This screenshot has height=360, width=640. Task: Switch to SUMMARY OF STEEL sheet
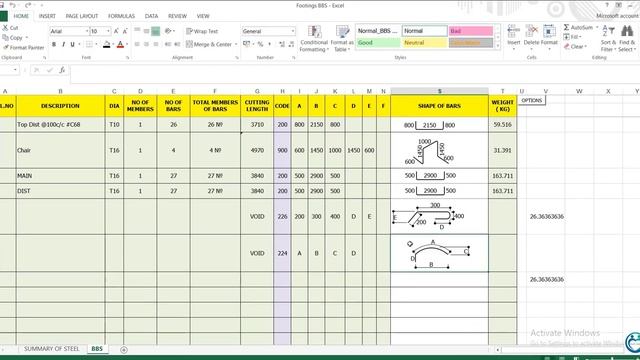[x=51, y=349]
